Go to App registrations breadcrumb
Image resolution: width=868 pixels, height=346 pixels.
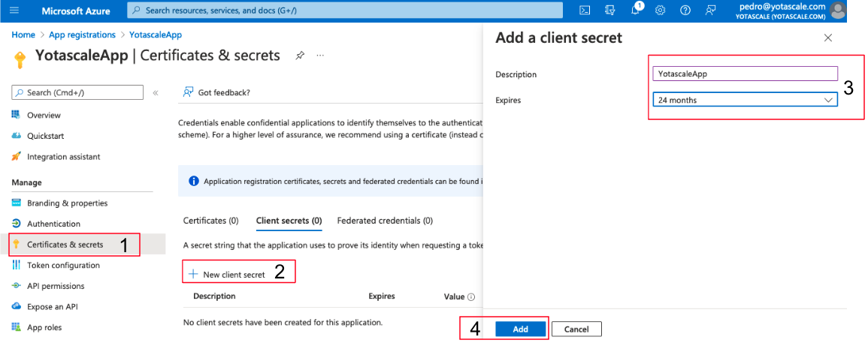coord(82,35)
